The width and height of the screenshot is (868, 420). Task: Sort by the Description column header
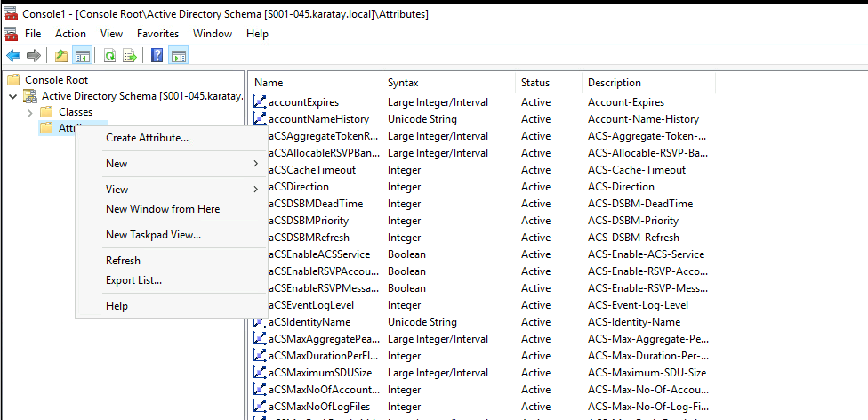(x=649, y=83)
